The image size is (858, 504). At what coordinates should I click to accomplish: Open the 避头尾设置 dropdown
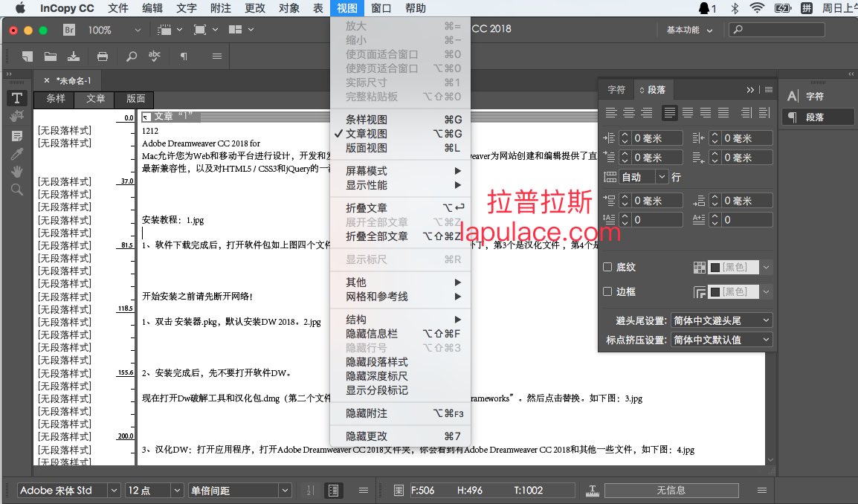(x=722, y=320)
